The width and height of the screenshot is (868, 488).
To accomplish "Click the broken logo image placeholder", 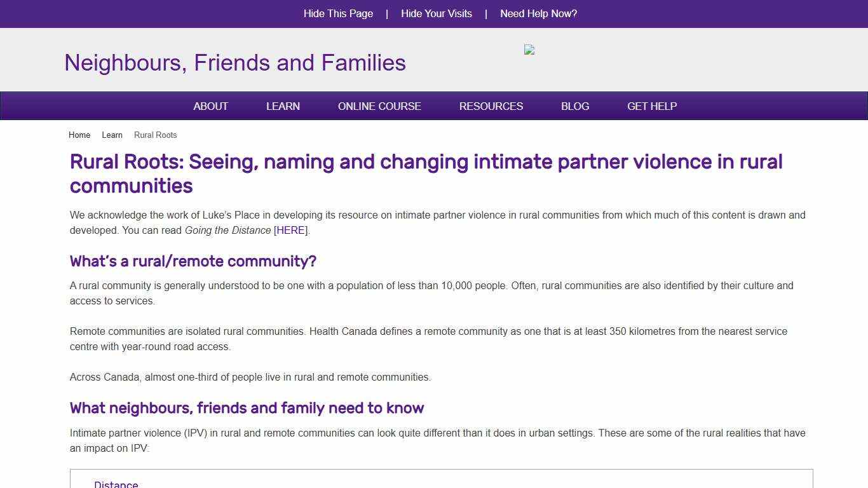I will click(x=529, y=50).
